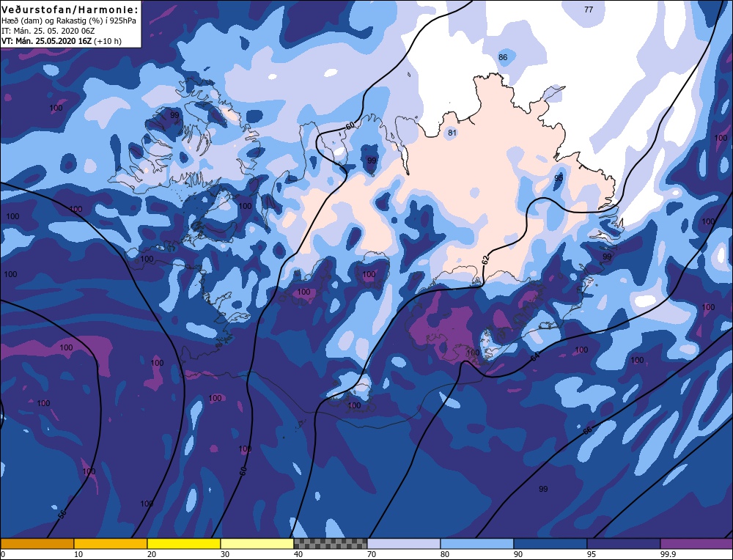
Task: Click the lavender 70–80 legend swatch
Action: point(403,543)
